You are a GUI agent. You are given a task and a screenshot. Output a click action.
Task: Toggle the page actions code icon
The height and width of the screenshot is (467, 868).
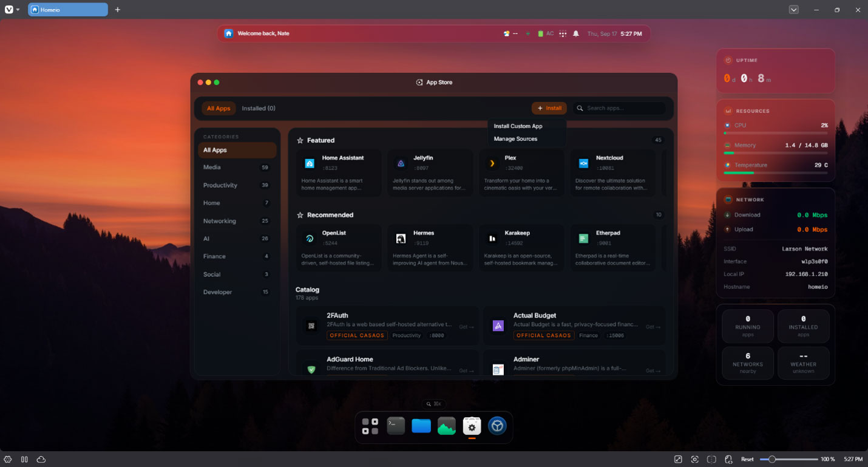tap(729, 459)
